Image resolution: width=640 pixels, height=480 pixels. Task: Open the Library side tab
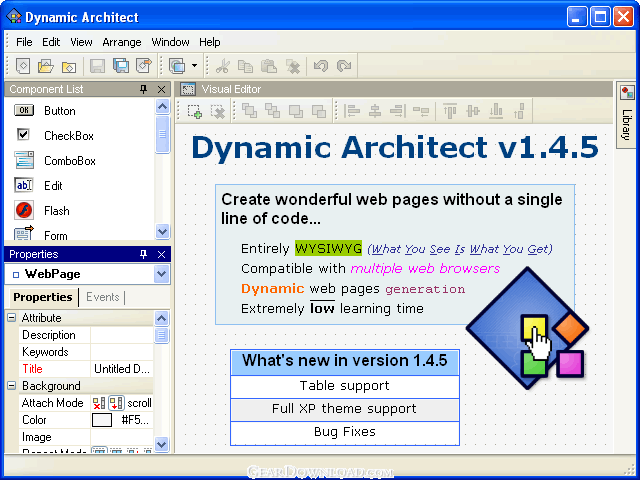point(627,115)
